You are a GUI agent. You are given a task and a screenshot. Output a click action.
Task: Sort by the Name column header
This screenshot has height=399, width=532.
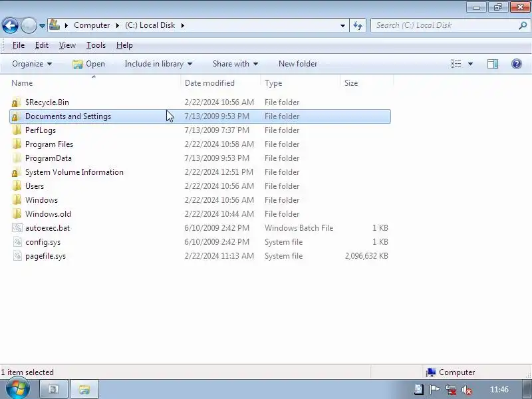22,83
